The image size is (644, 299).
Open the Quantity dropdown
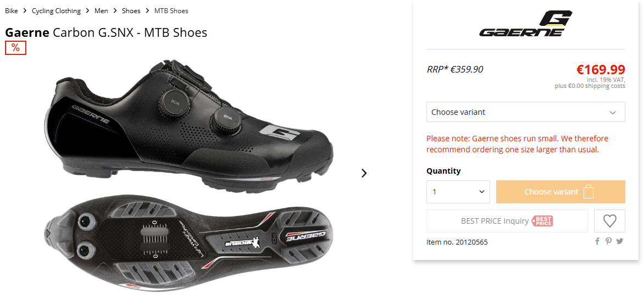458,192
